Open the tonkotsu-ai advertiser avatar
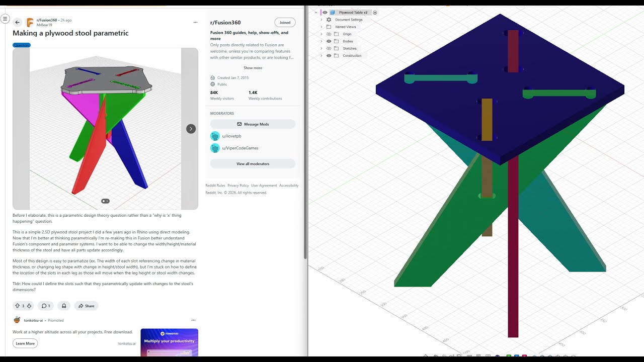The width and height of the screenshot is (644, 362). (17, 320)
